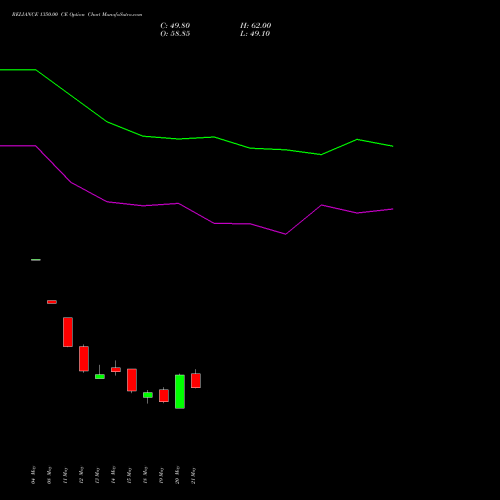The image size is (500, 500).
Task: Click the 20 May date label
Action: click(x=177, y=475)
